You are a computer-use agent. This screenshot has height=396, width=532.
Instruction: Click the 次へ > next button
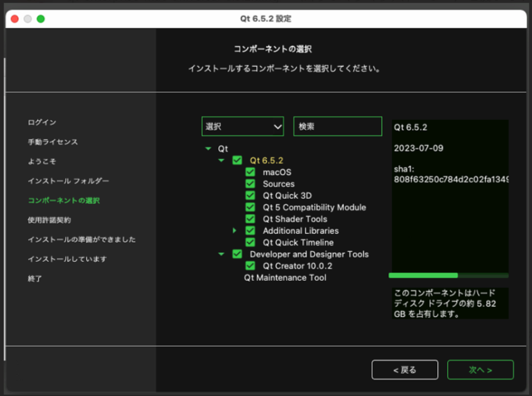(x=481, y=370)
